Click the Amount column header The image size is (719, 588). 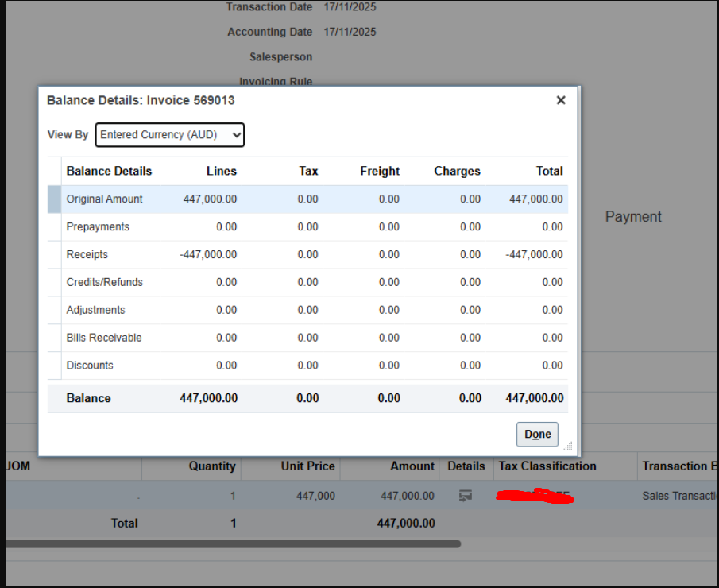pos(412,466)
